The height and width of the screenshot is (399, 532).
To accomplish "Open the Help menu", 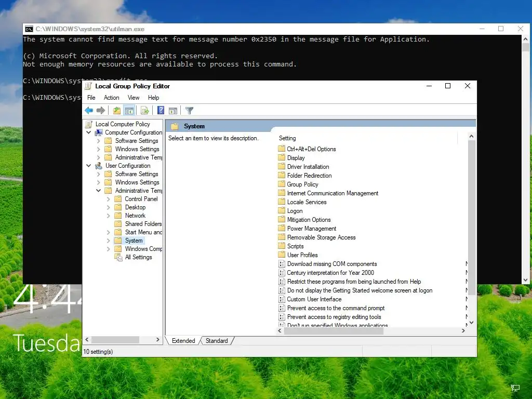I will (x=153, y=98).
